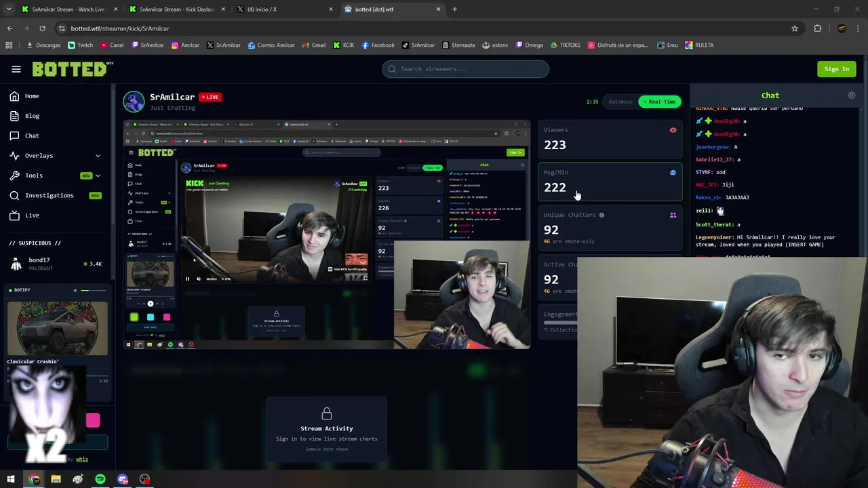Open Discord from the taskbar

tap(123, 479)
